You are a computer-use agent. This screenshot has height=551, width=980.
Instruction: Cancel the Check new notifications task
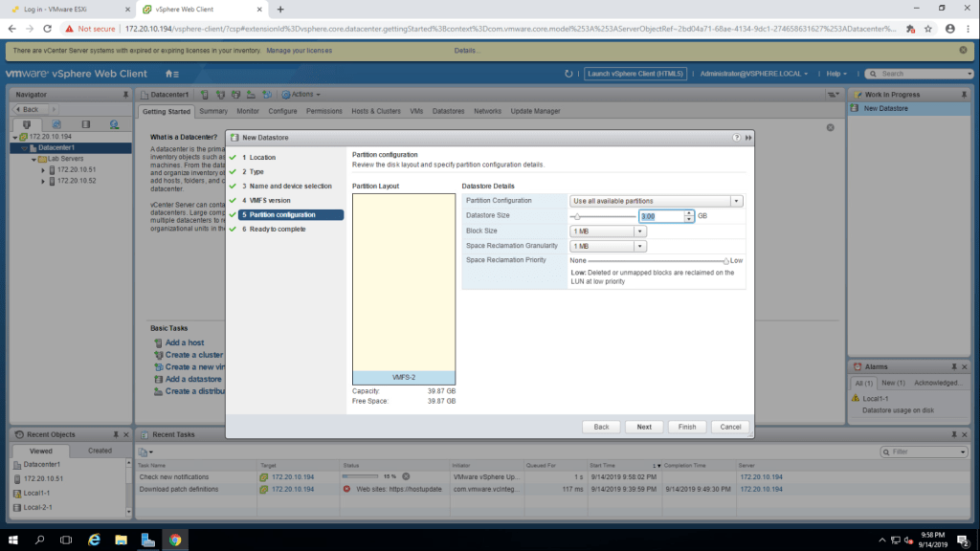[x=406, y=476]
